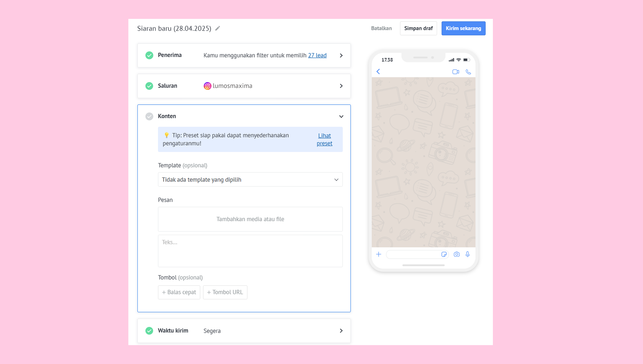
Task: Expand the Waktu kirim section chevron
Action: click(341, 331)
